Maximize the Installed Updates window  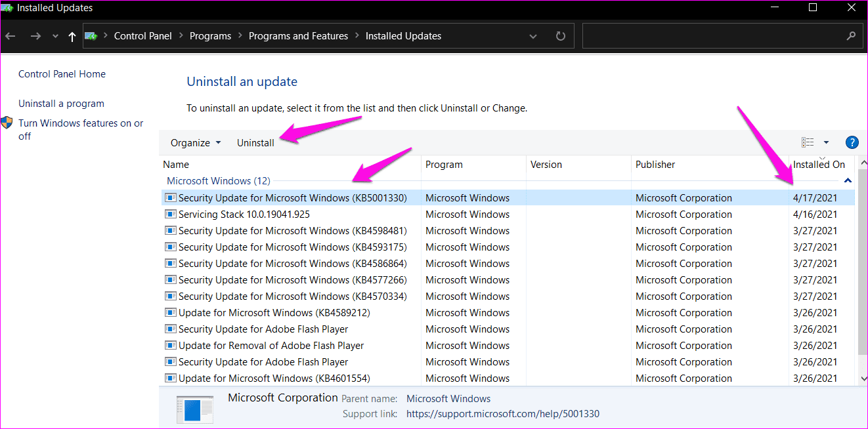point(813,8)
